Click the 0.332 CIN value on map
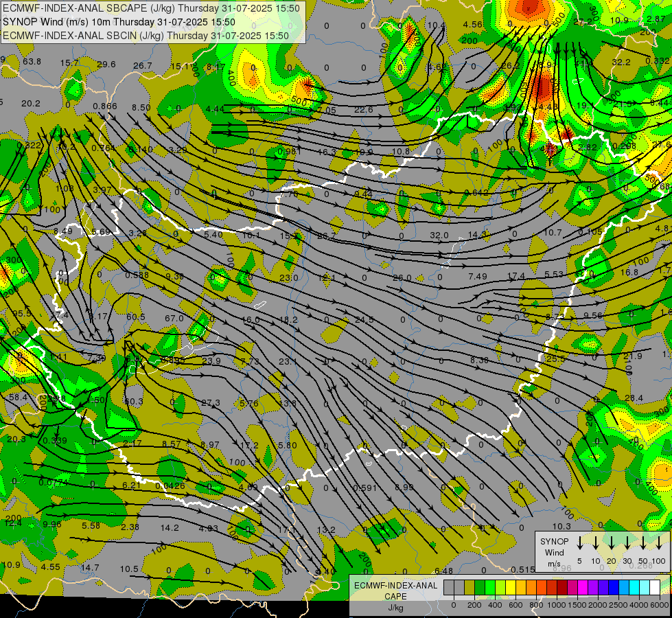Image resolution: width=672 pixels, height=618 pixels. click(x=658, y=61)
